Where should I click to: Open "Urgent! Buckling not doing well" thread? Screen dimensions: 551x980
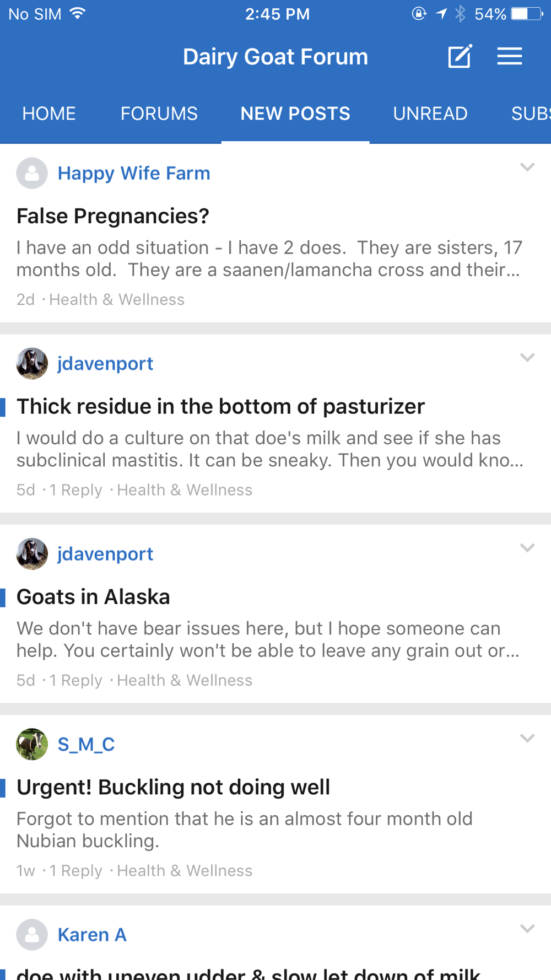point(174,787)
